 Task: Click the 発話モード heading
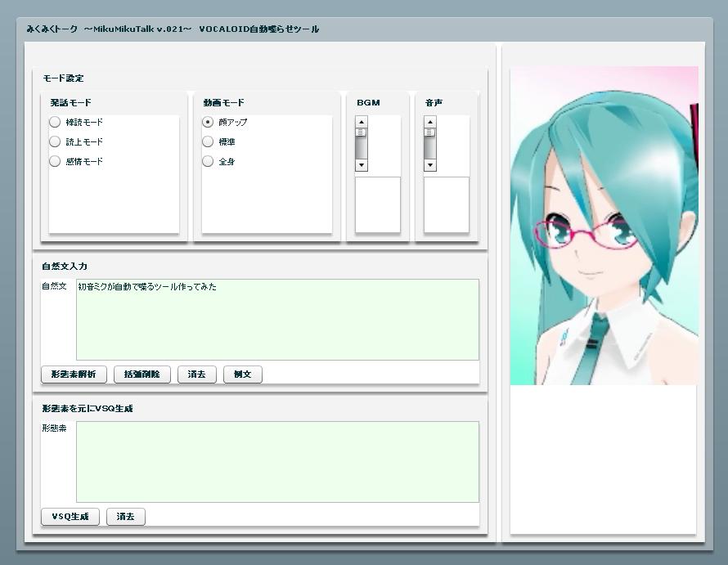point(71,102)
